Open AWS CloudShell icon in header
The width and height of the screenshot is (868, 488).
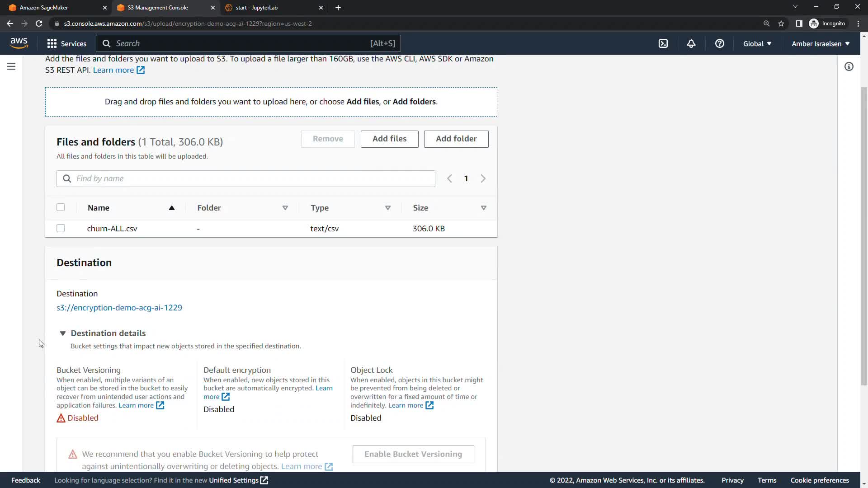[x=663, y=43]
